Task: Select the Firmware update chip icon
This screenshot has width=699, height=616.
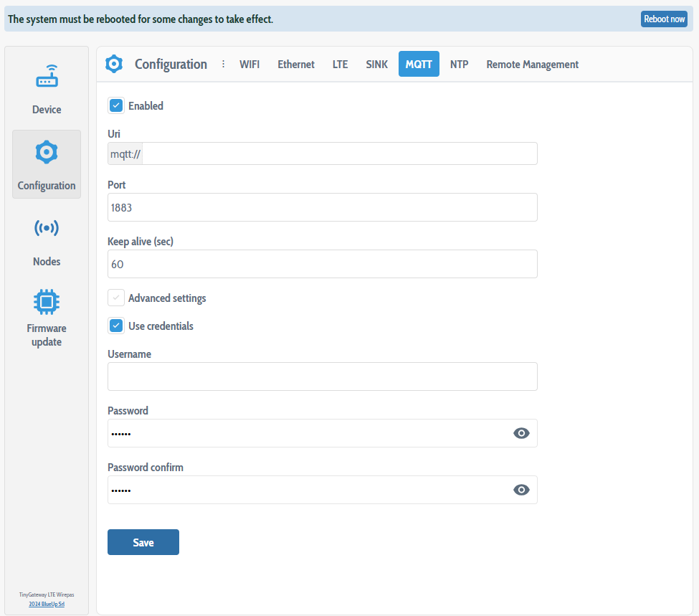Action: [x=46, y=301]
